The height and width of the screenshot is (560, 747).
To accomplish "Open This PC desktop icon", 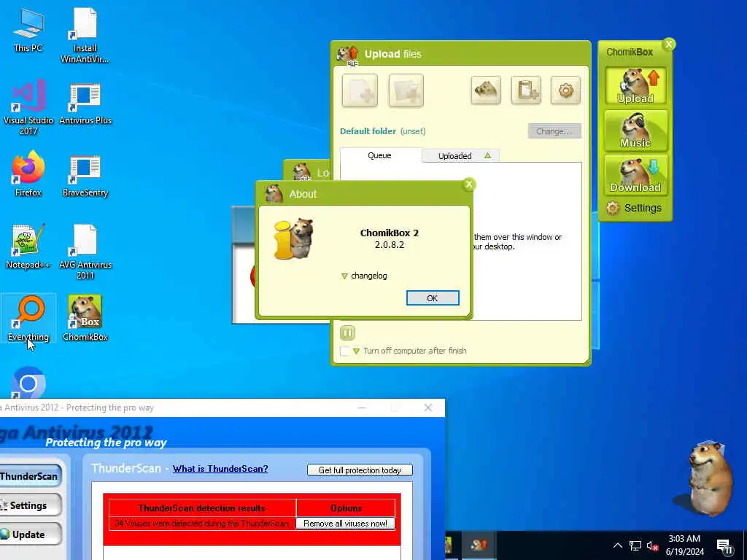I will tap(28, 30).
